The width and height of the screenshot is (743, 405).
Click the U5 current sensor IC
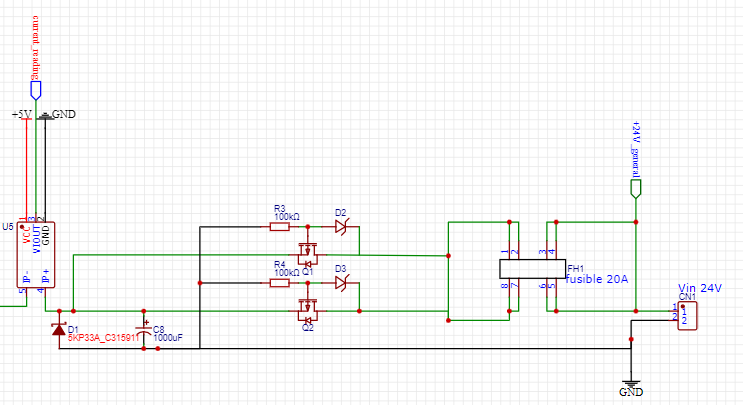36,255
